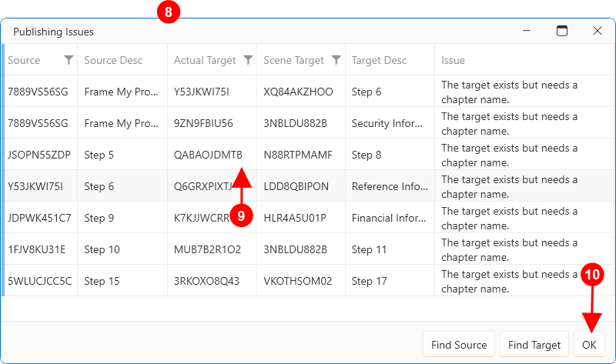Screen dimensions: 616x364
Task: Select the source cell 1FJV8KU31E
Action: pyautogui.click(x=37, y=249)
